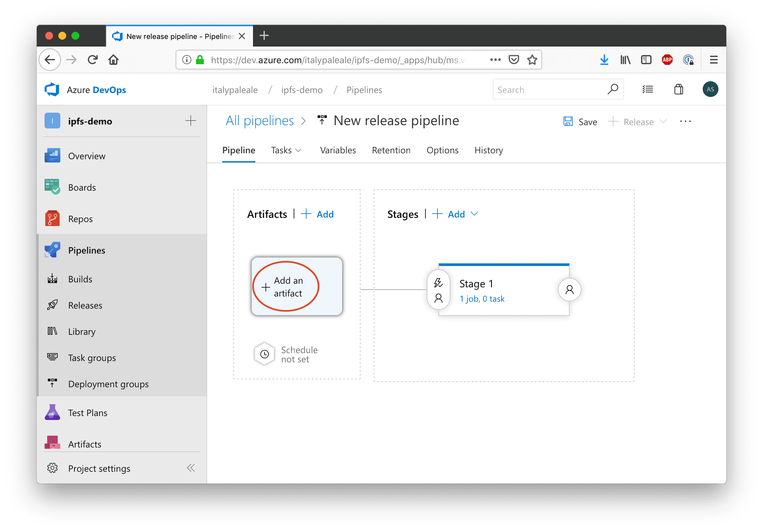763x532 pixels.
Task: Open Firefox library bookshelf icon
Action: click(x=625, y=60)
